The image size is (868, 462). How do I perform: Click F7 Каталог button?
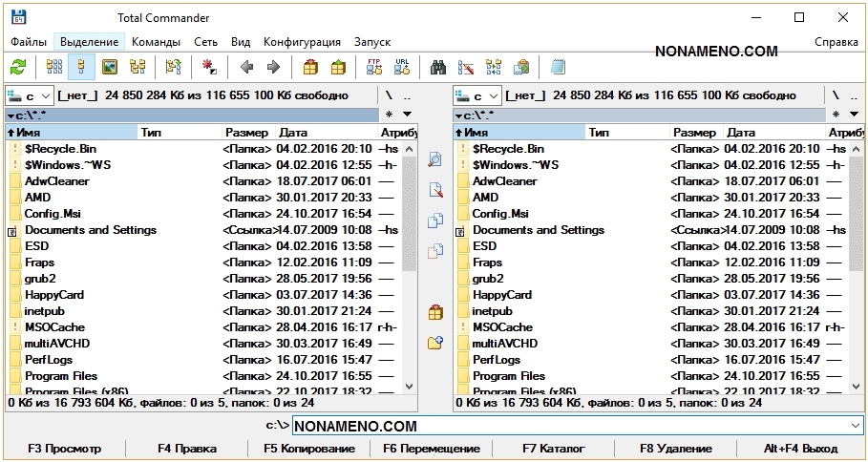pyautogui.click(x=554, y=449)
